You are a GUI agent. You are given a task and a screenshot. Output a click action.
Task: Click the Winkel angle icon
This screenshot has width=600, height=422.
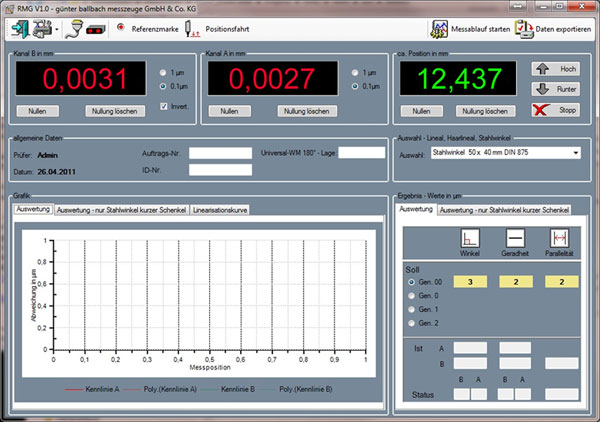point(468,240)
